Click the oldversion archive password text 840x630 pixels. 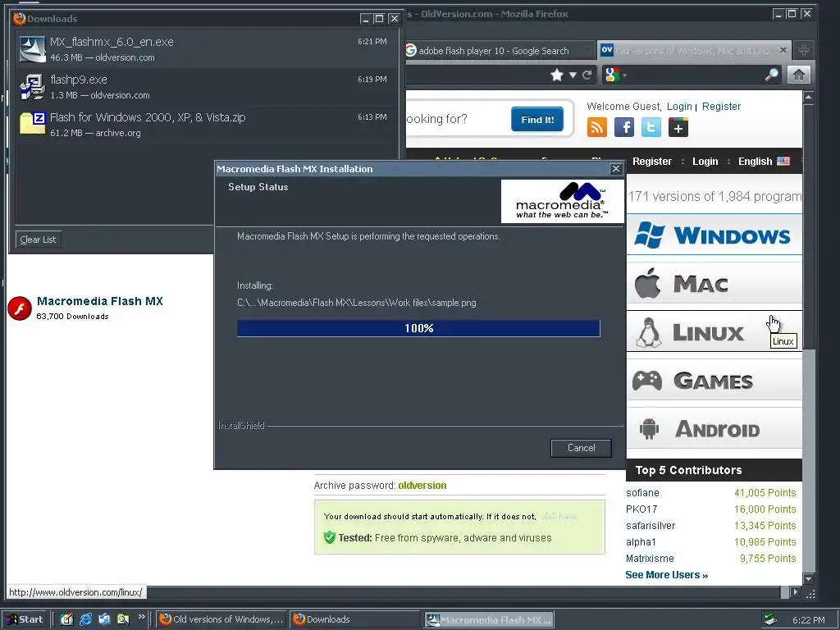pos(422,486)
